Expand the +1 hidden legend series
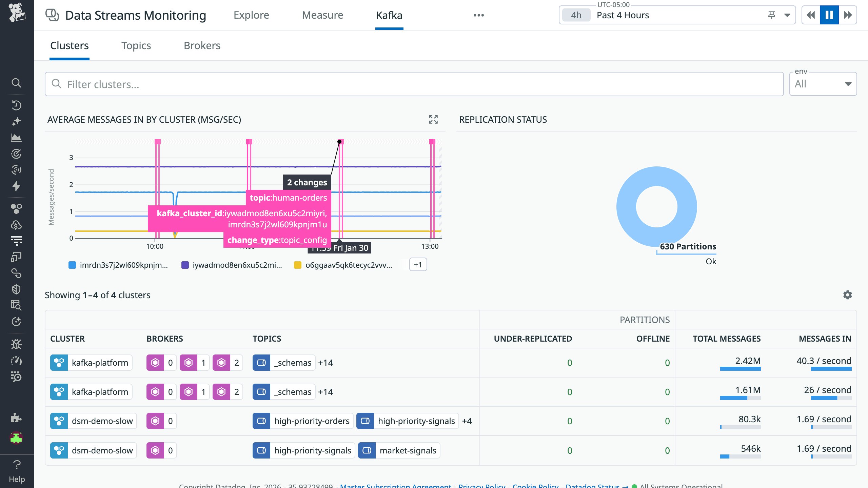 pyautogui.click(x=418, y=265)
